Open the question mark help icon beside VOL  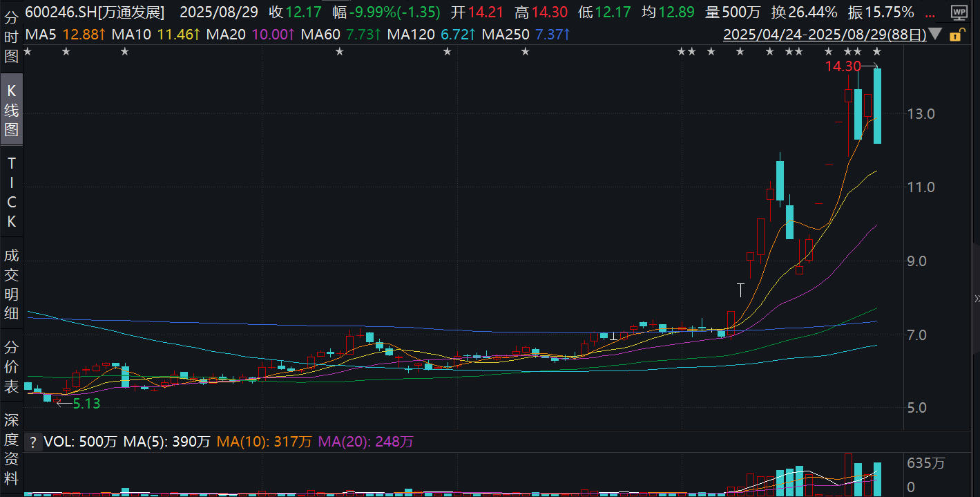(32, 441)
